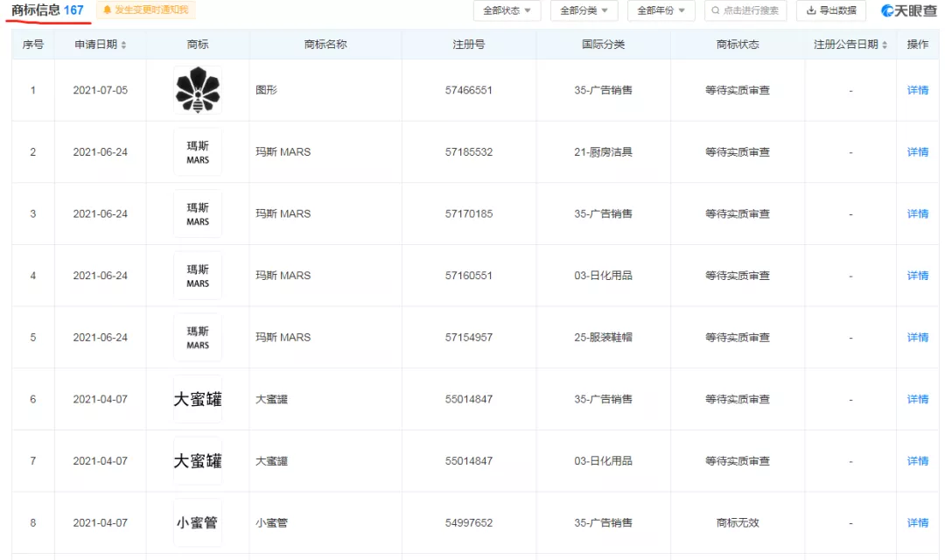The height and width of the screenshot is (560, 945).
Task: Click the 国际分类 column header
Action: click(x=603, y=45)
